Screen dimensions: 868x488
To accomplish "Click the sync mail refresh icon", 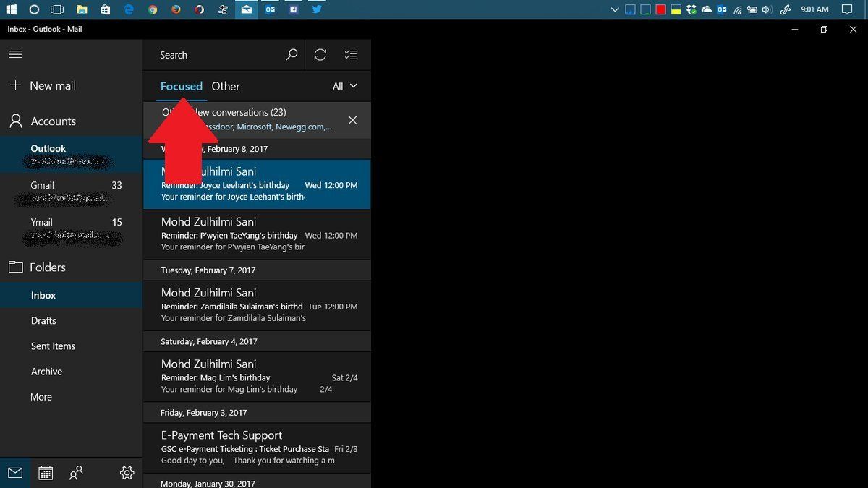I will tap(320, 54).
